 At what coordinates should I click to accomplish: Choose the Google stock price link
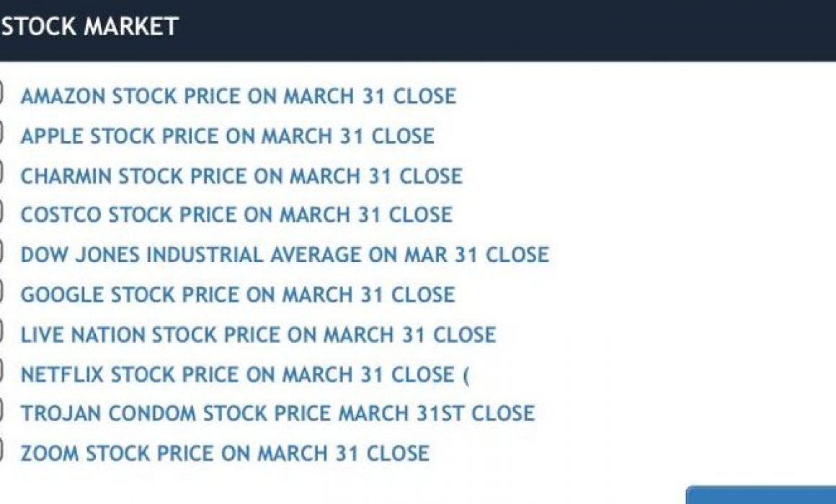pyautogui.click(x=238, y=294)
